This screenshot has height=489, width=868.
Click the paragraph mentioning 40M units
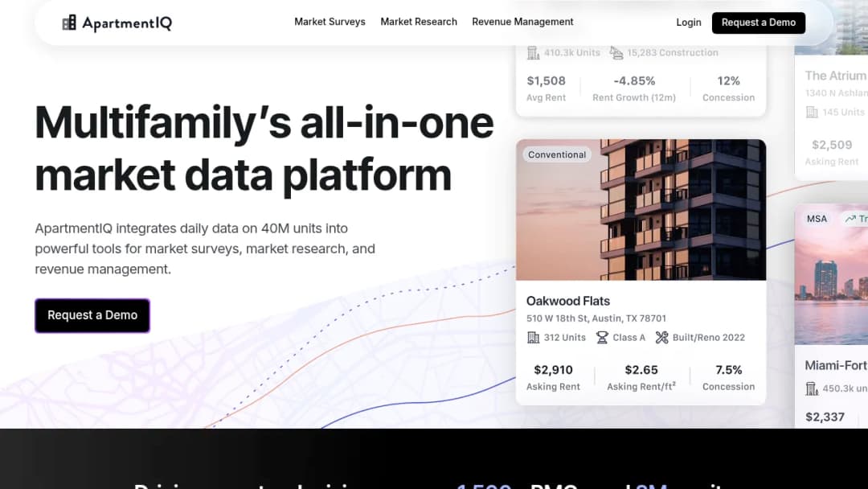point(205,249)
